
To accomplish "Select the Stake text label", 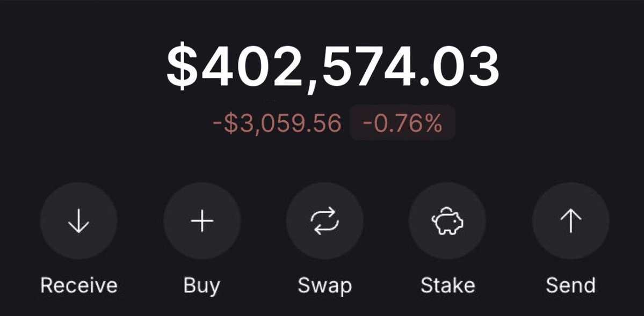I will point(447,285).
